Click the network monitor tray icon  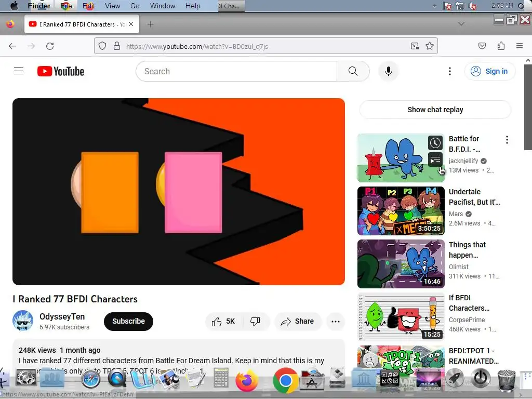click(x=460, y=6)
